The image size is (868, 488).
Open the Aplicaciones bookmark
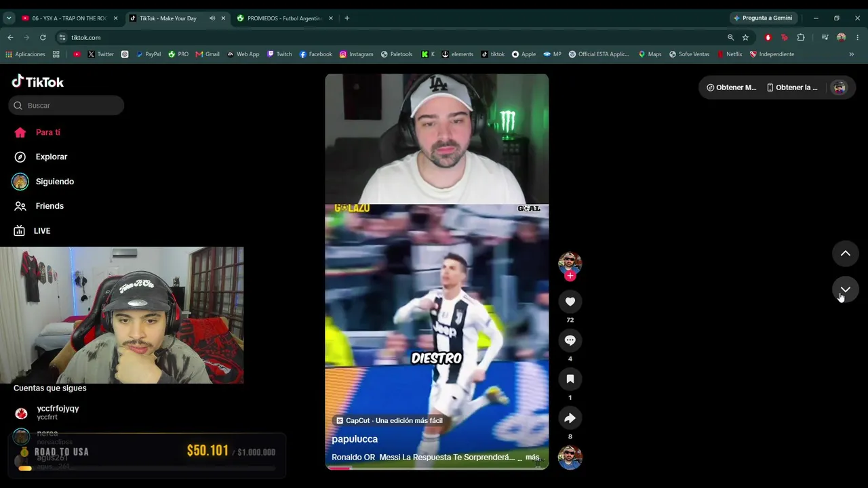(25, 54)
